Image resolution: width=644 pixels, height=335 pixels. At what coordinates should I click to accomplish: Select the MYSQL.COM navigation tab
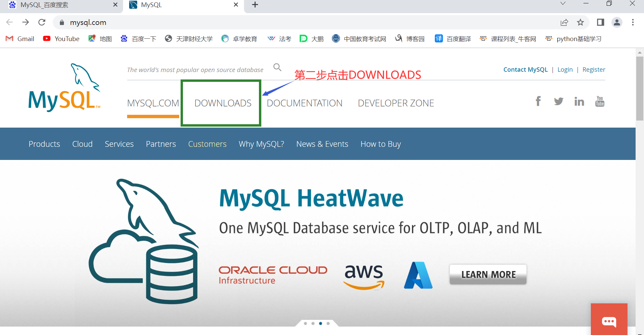(153, 103)
